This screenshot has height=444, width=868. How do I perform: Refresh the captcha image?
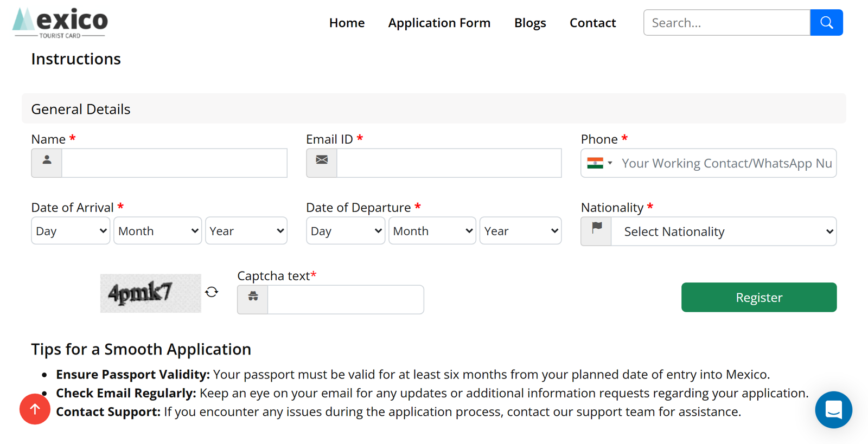(x=212, y=292)
